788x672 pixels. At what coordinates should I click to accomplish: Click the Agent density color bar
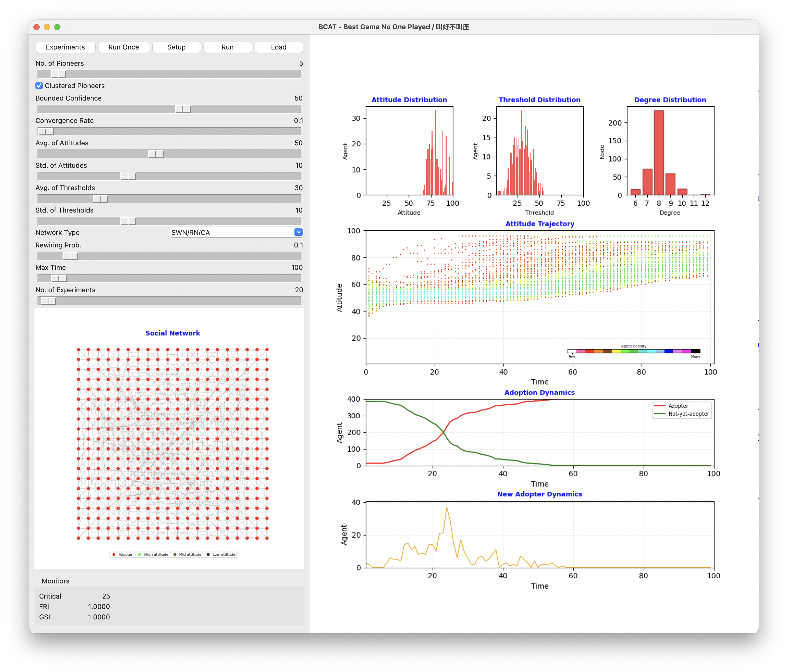tap(633, 351)
